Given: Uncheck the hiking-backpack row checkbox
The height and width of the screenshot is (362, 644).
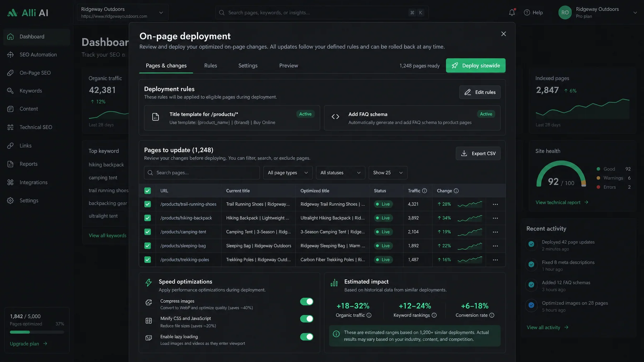Looking at the screenshot, I should tap(147, 218).
